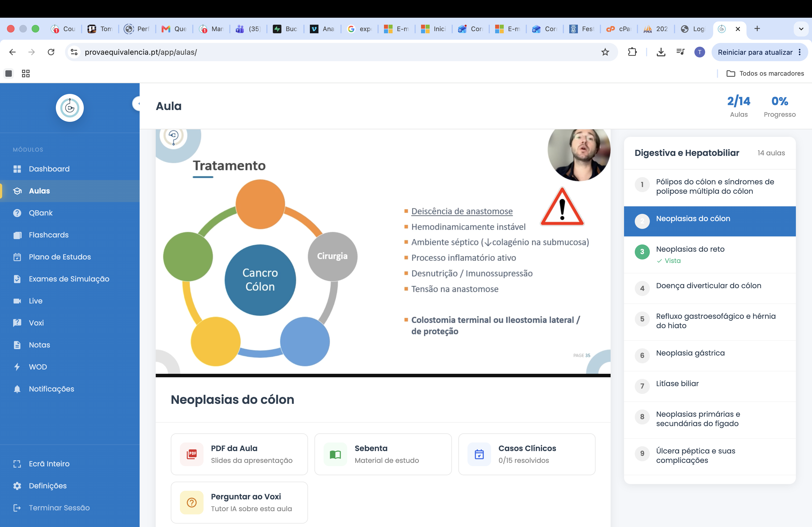Click Terminar Sessão to log out
The height and width of the screenshot is (527, 812).
(x=70, y=508)
